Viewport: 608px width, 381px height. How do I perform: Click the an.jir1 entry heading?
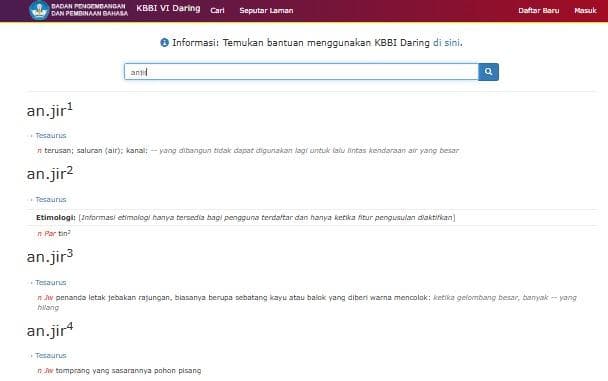50,110
